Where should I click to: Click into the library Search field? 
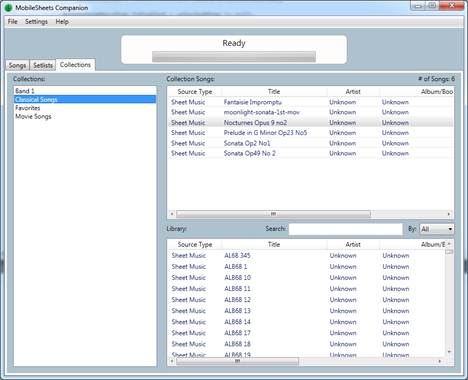click(346, 229)
